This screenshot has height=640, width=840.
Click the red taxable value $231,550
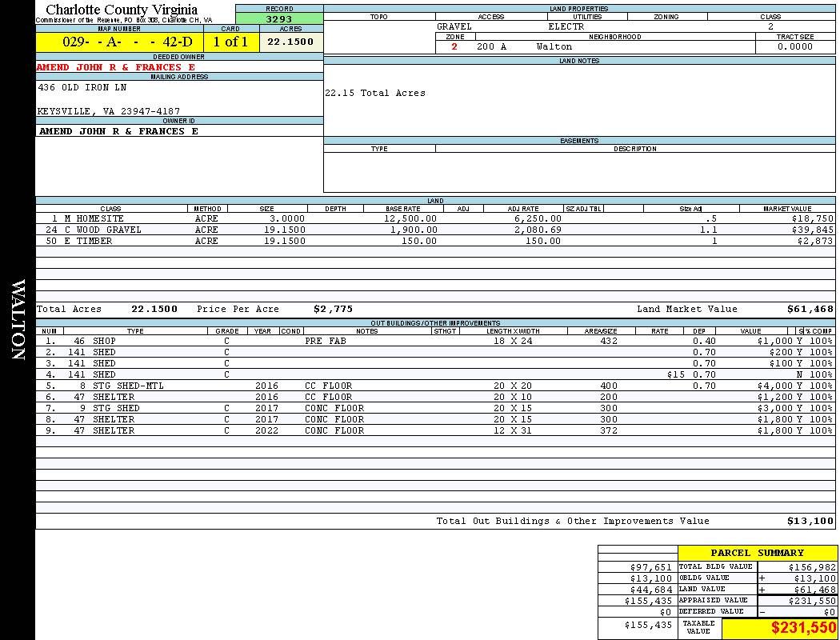coord(803,629)
